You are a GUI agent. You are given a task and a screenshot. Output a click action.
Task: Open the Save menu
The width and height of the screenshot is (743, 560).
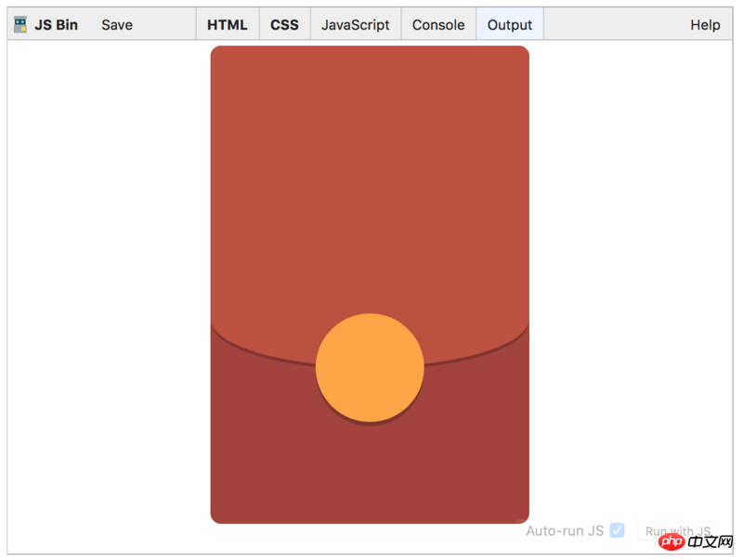116,24
